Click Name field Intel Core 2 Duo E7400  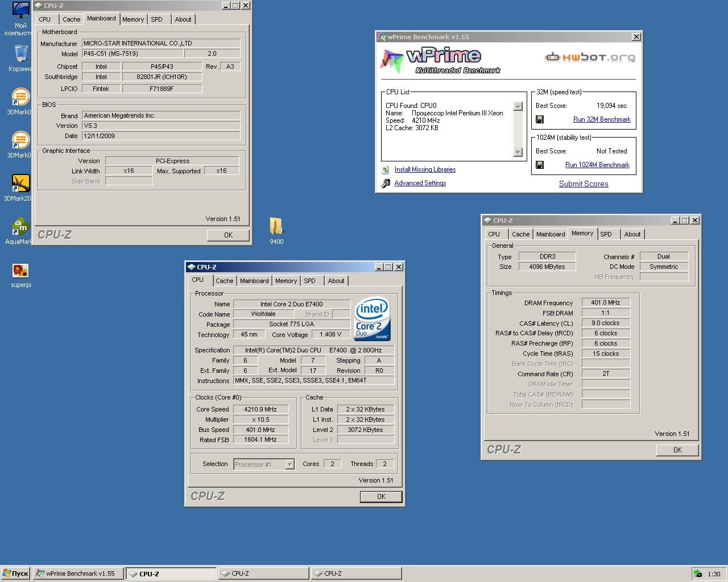click(x=292, y=304)
